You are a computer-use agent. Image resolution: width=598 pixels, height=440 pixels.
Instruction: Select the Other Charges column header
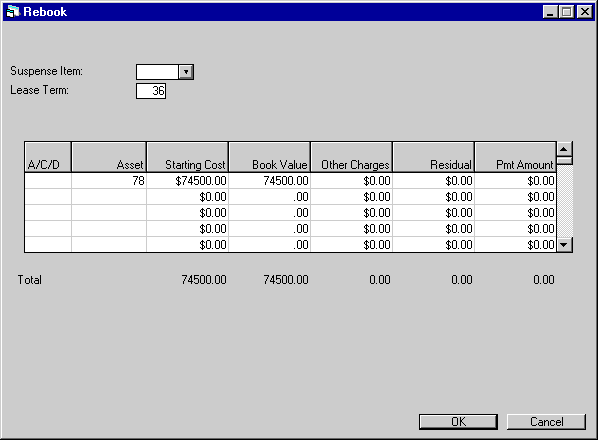tap(351, 157)
